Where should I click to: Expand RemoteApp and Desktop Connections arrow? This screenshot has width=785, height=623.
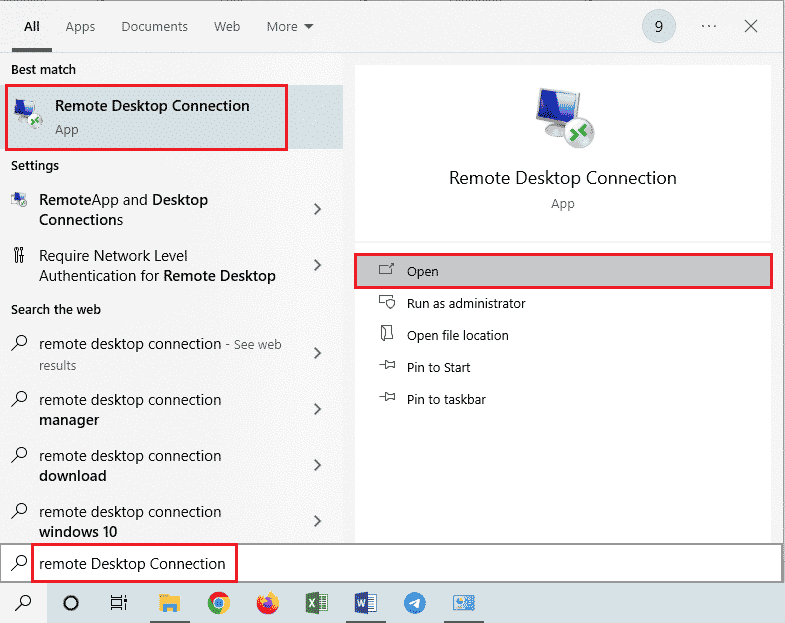(318, 209)
